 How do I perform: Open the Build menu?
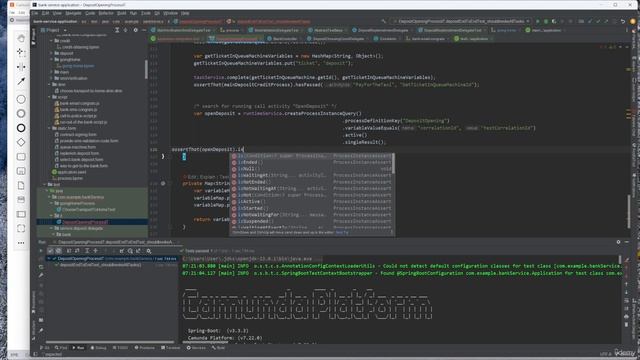click(122, 13)
